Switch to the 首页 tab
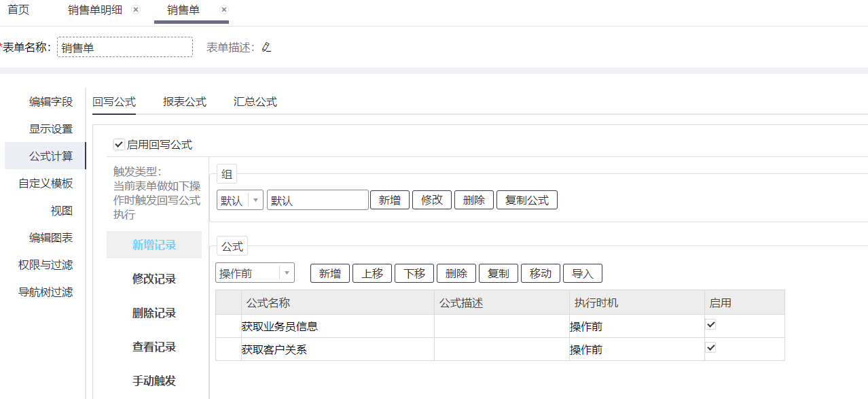This screenshot has width=868, height=399. pos(18,10)
